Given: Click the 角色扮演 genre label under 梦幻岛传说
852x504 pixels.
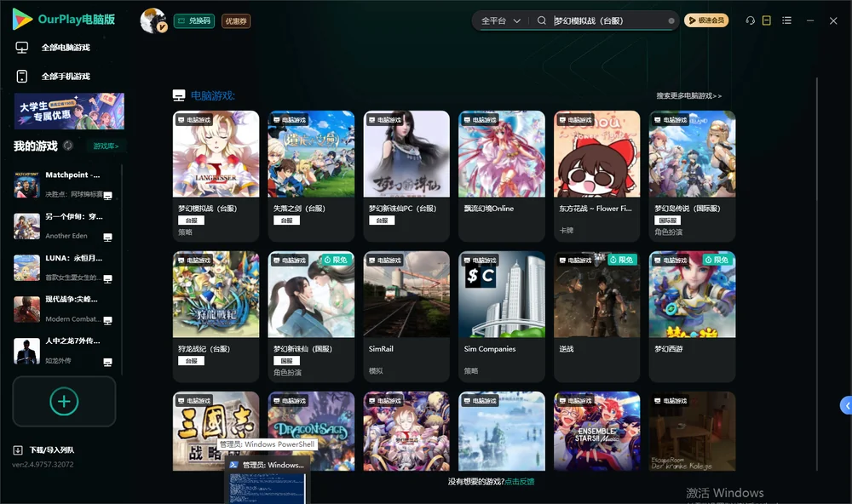Looking at the screenshot, I should point(668,232).
